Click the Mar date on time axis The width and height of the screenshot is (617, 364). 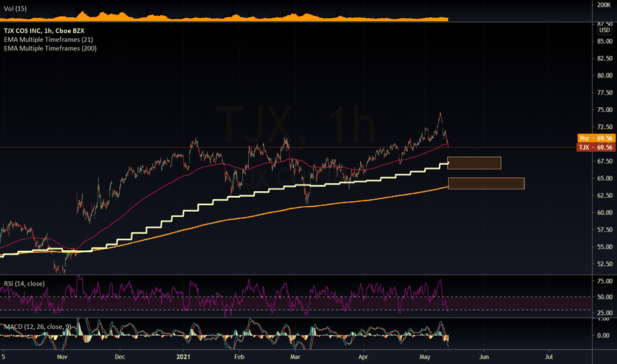[295, 357]
